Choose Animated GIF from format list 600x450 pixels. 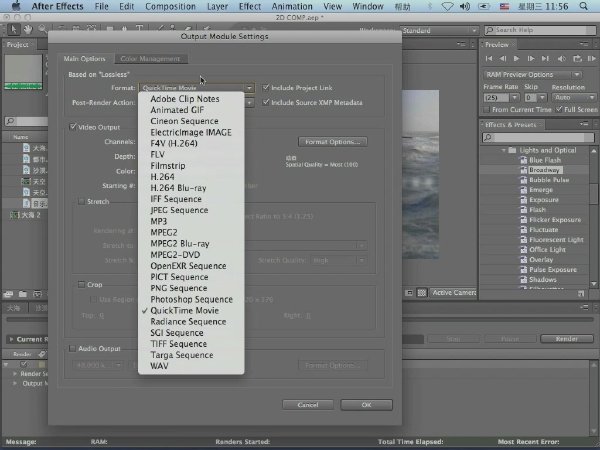tap(191, 110)
